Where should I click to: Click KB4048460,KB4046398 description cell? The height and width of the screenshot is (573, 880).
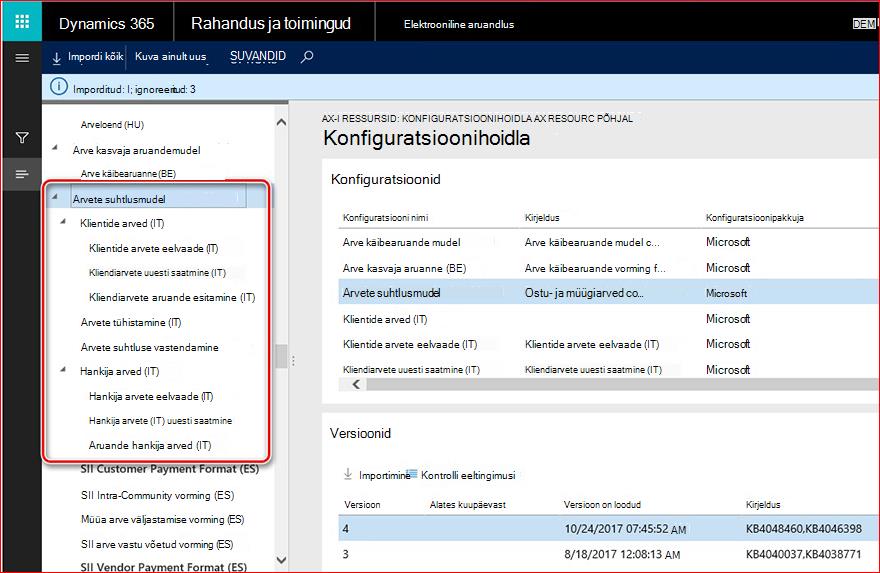click(x=804, y=529)
